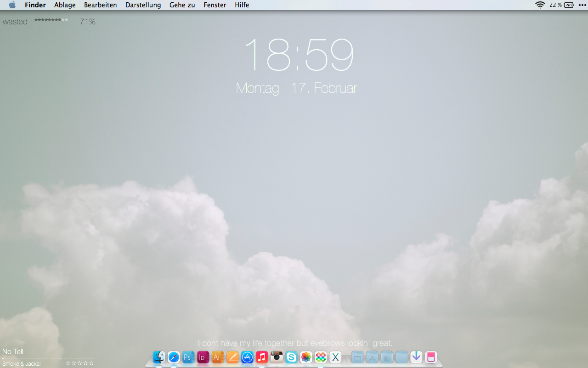Open the X app in dock
The width and height of the screenshot is (588, 368).
click(x=335, y=357)
